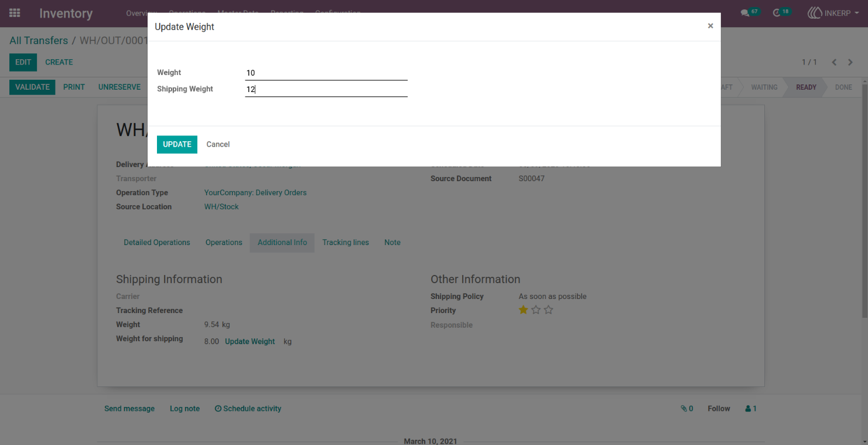Click the Follow button
The width and height of the screenshot is (868, 445).
point(719,409)
